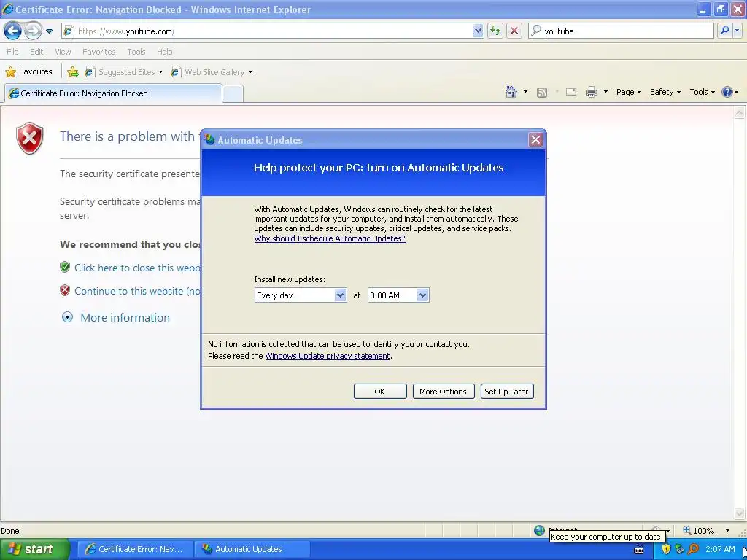Click the More Options button
Screen dimensions: 747x560
[x=443, y=392]
